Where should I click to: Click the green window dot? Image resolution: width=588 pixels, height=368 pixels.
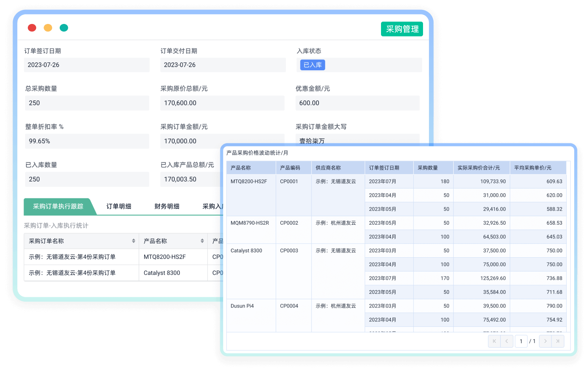pyautogui.click(x=64, y=27)
